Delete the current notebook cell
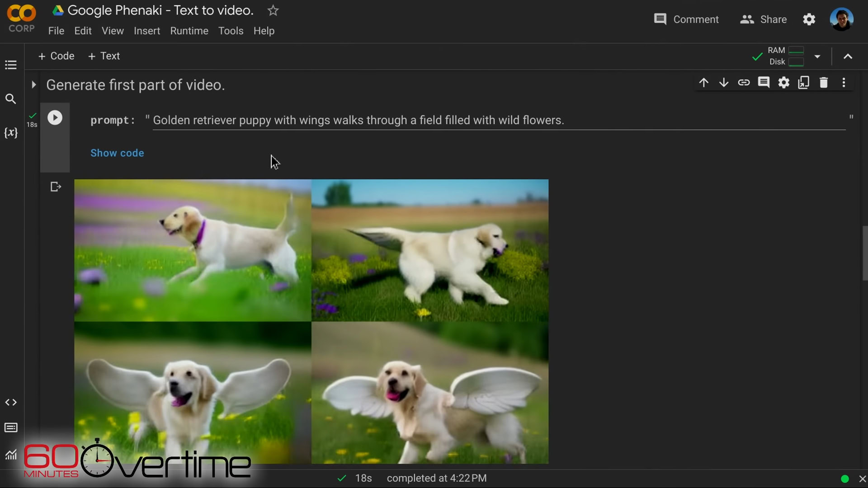Viewport: 868px width, 488px height. click(x=824, y=82)
